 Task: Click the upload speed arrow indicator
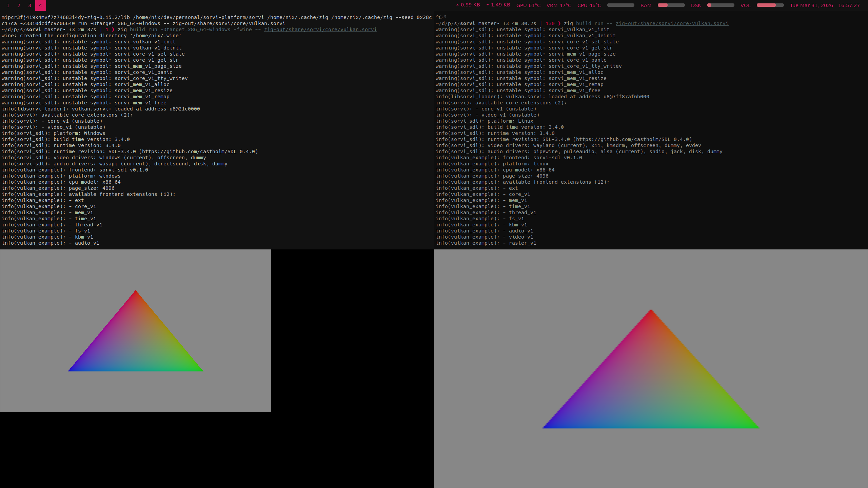tap(457, 5)
